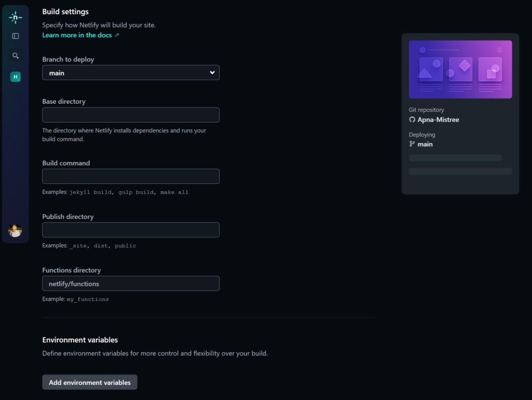
Task: Click the site preview thumbnail
Action: coord(460,70)
